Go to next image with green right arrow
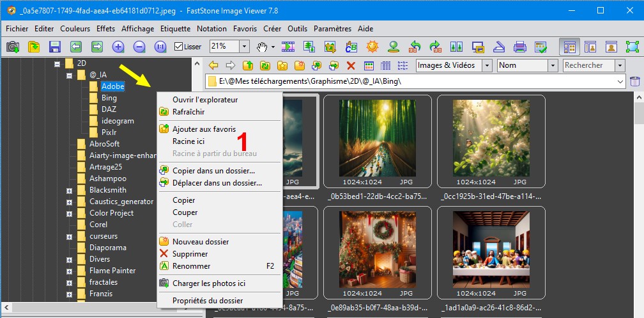This screenshot has height=318, width=644. [x=97, y=47]
